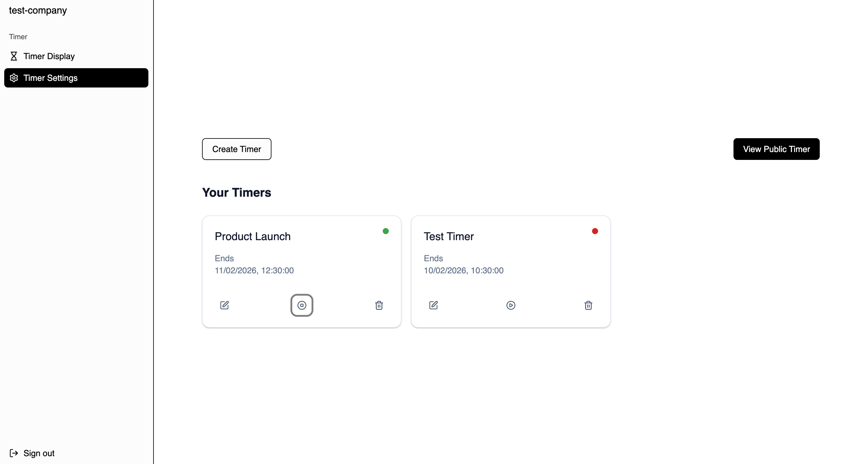Toggle Test Timer red status indicator
The width and height of the screenshot is (868, 464).
tap(595, 231)
